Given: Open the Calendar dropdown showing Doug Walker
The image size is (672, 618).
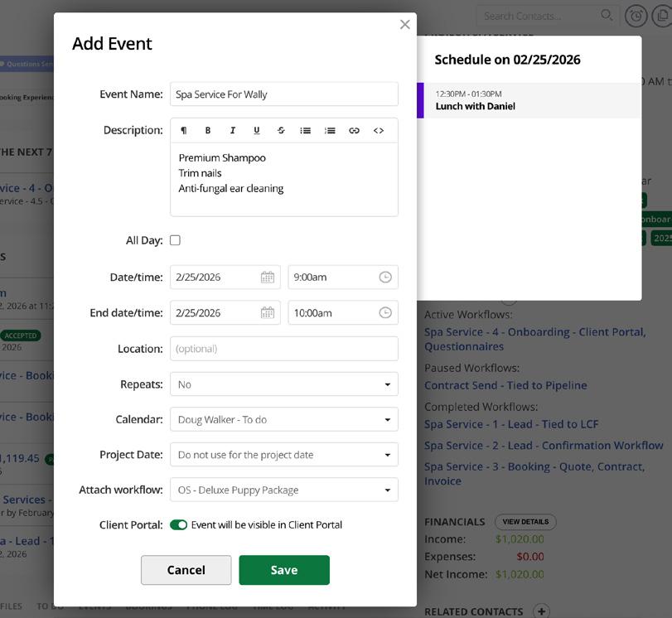Looking at the screenshot, I should (x=283, y=420).
